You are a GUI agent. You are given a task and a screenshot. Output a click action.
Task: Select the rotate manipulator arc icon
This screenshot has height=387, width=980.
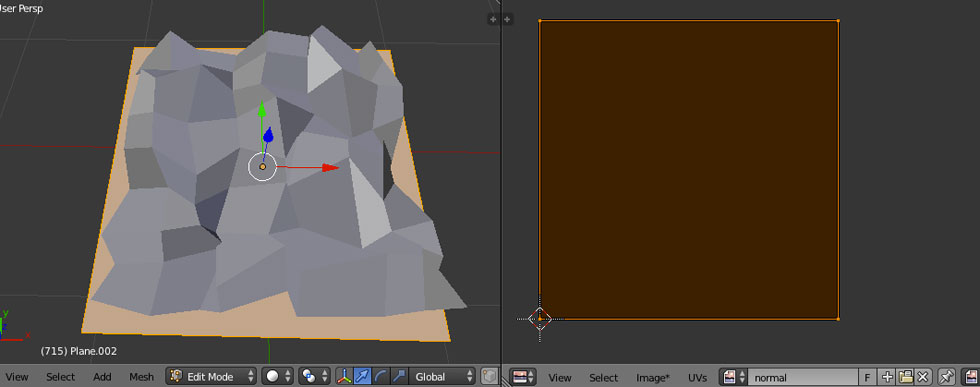[381, 376]
